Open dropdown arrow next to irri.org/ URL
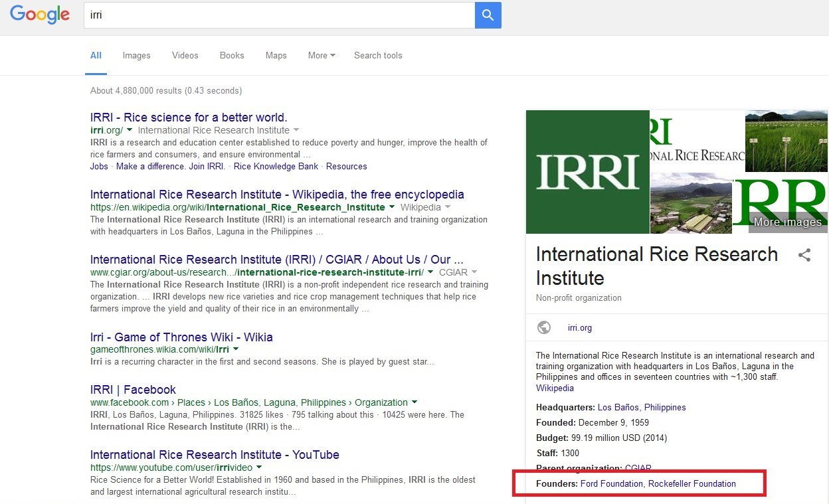This screenshot has height=504, width=829. (130, 130)
